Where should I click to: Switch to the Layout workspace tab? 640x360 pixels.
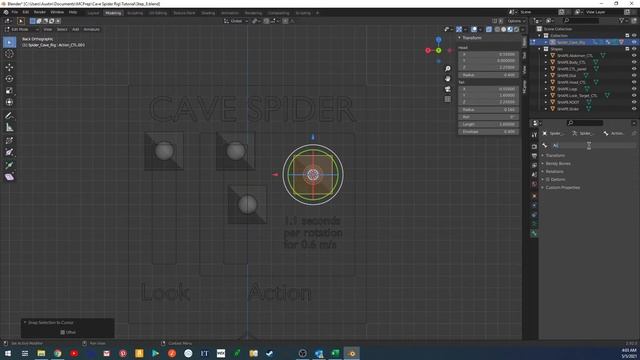[93, 13]
